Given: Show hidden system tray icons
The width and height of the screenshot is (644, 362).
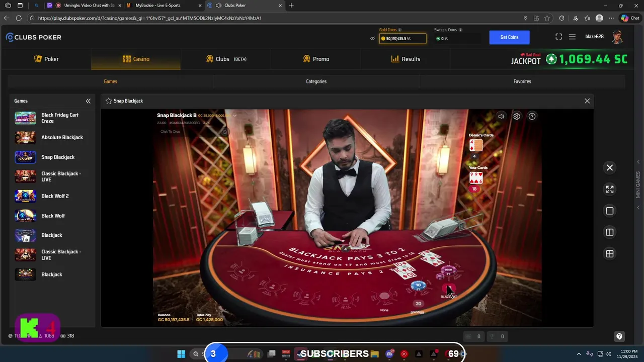Looking at the screenshot, I should tap(578, 354).
